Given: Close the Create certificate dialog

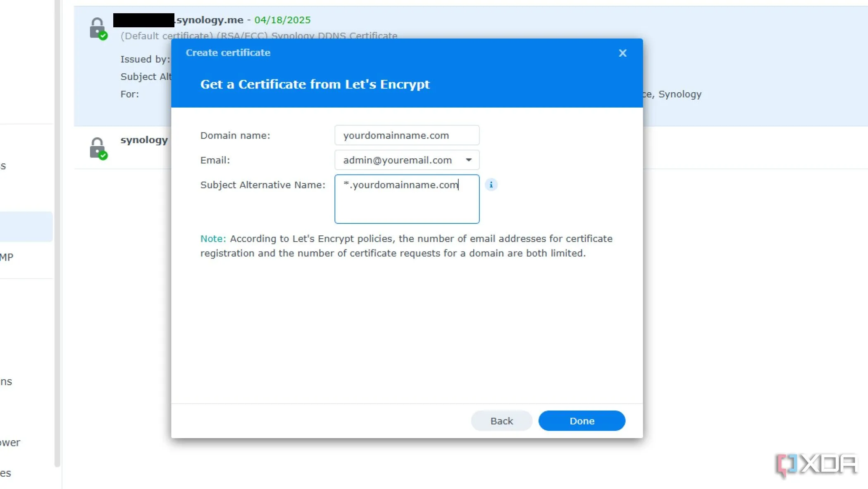Looking at the screenshot, I should point(622,53).
